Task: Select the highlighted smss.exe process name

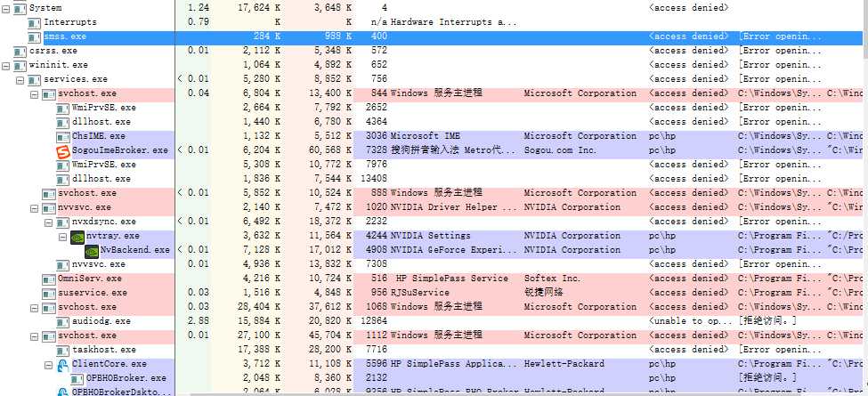Action: click(65, 36)
